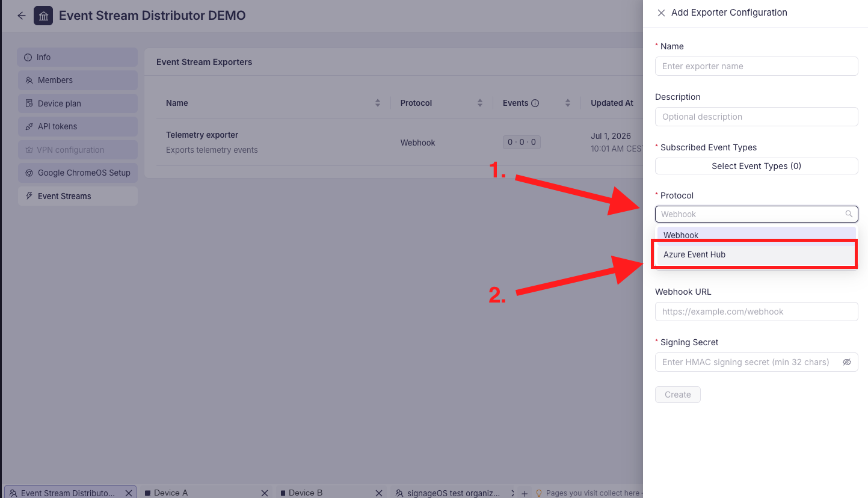This screenshot has width=868, height=498.
Task: Sort by Events column arrows
Action: pos(567,103)
